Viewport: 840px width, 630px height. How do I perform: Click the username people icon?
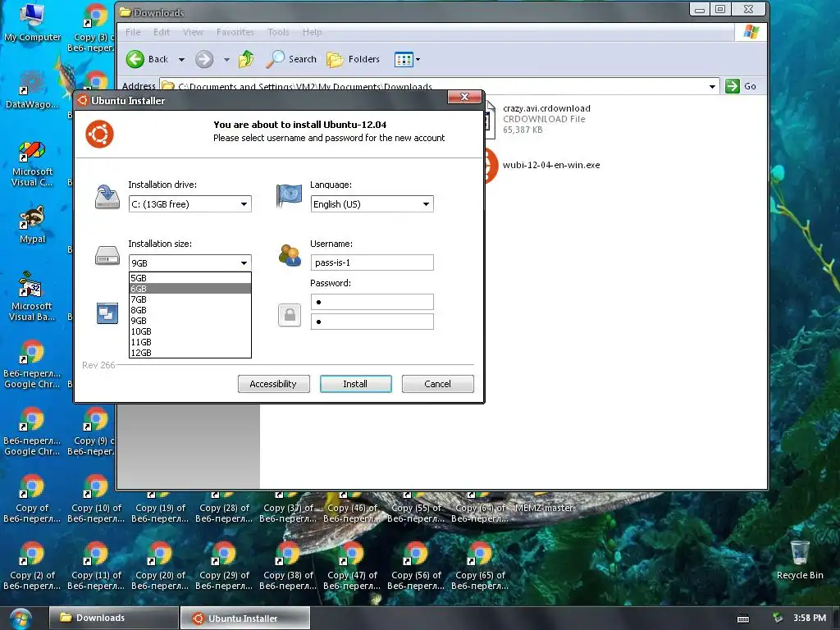[290, 255]
